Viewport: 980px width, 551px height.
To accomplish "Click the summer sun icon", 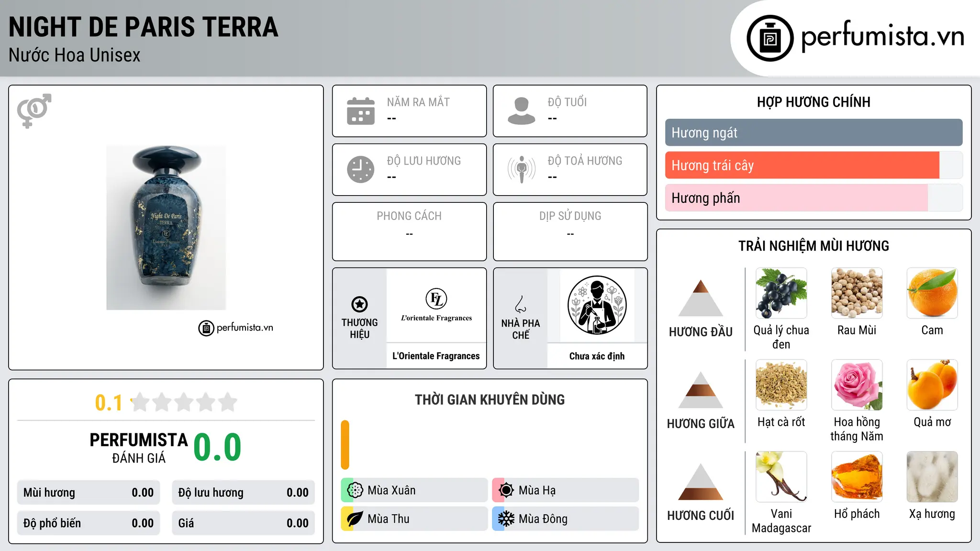I will click(x=506, y=490).
